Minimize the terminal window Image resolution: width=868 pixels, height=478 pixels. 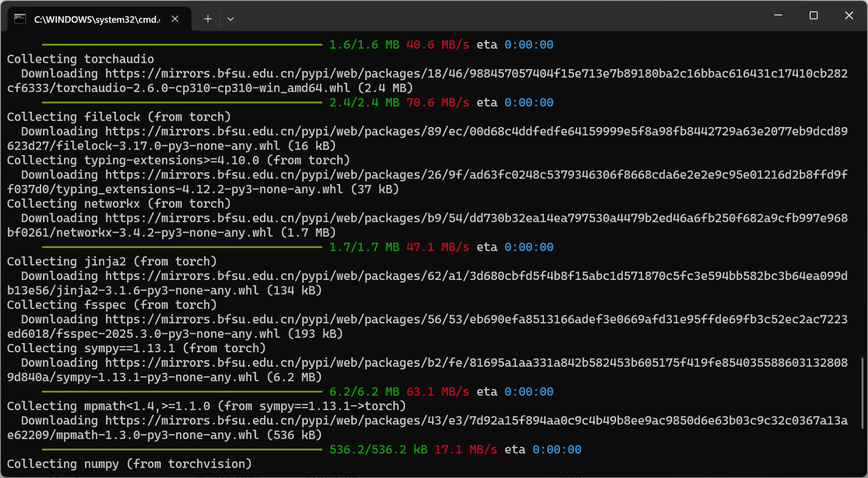point(778,15)
